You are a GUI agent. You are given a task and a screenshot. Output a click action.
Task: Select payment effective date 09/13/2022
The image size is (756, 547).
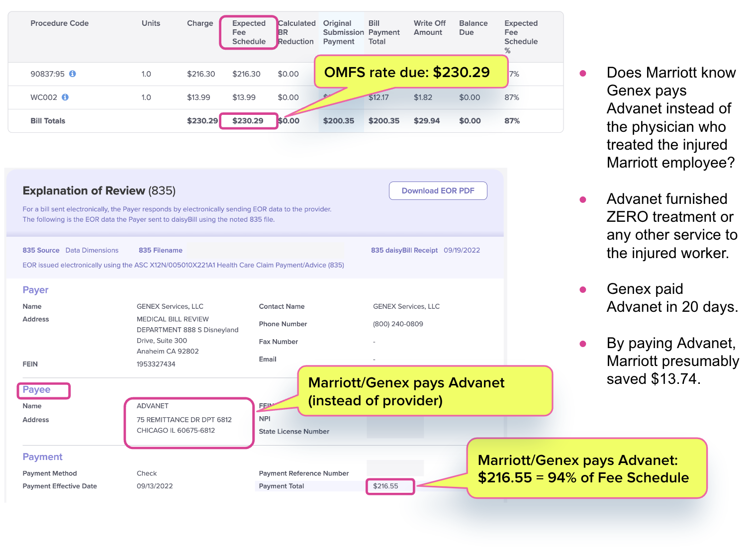point(155,486)
